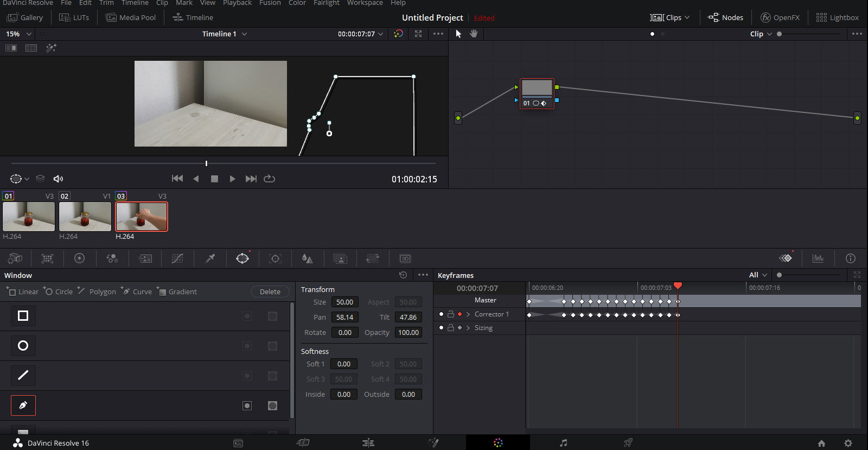Open the Color Wheels palette
This screenshot has width=868, height=450.
click(80, 258)
